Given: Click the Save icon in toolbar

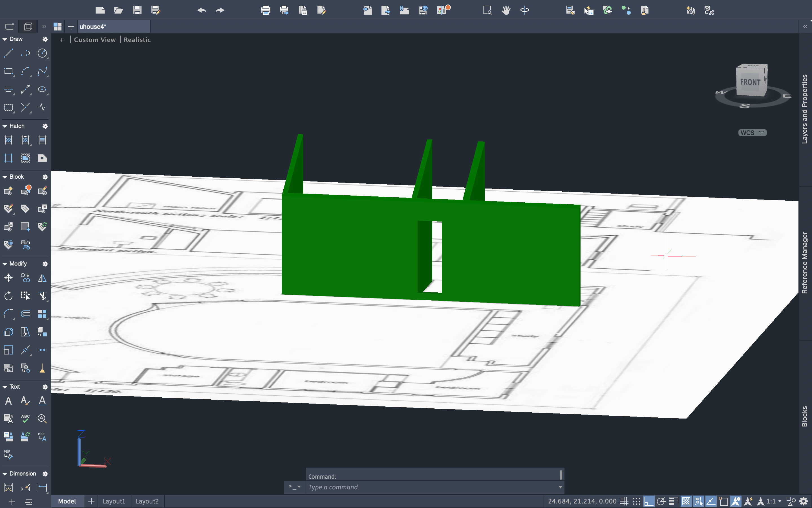Looking at the screenshot, I should tap(137, 10).
